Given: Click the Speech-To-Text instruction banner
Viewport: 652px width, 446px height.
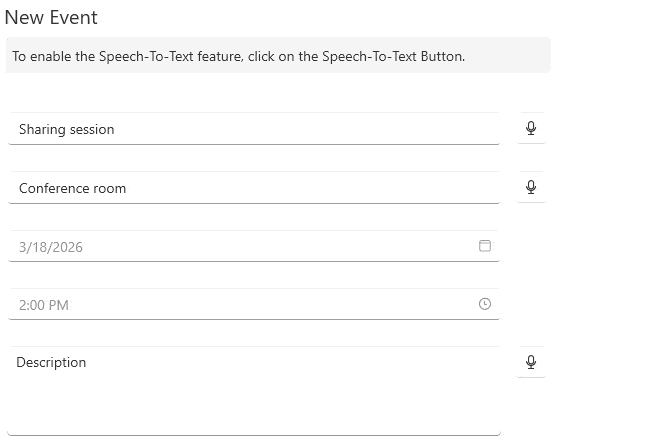Looking at the screenshot, I should click(278, 55).
